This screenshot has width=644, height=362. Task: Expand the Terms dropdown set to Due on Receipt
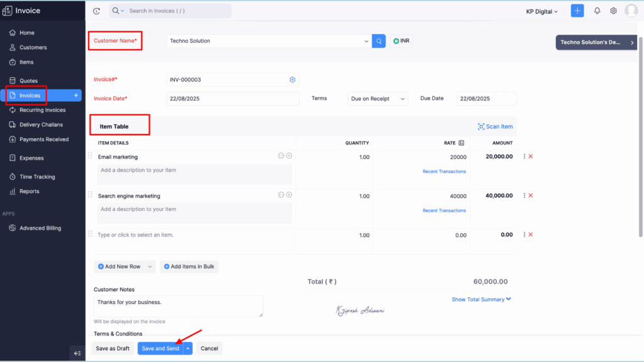pyautogui.click(x=377, y=98)
